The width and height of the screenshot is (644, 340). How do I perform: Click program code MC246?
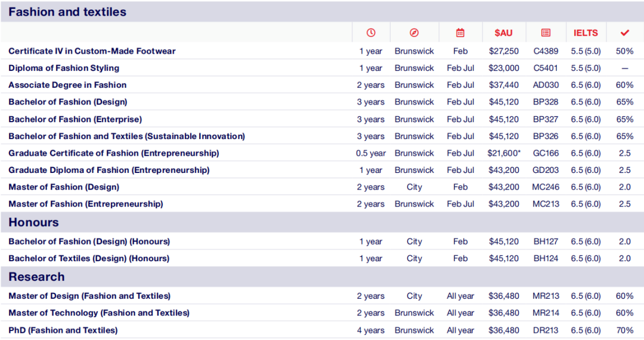pyautogui.click(x=546, y=187)
